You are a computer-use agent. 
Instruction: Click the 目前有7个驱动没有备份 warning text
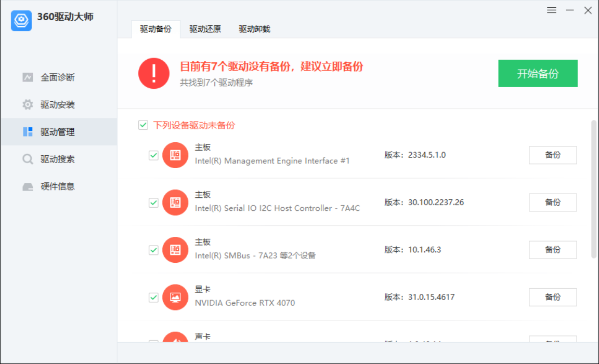[x=271, y=66]
